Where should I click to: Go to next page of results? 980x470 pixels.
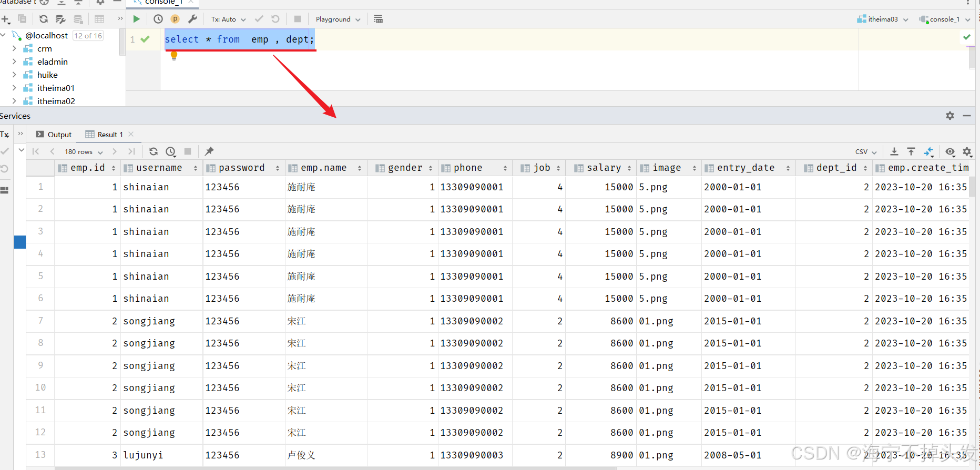115,151
